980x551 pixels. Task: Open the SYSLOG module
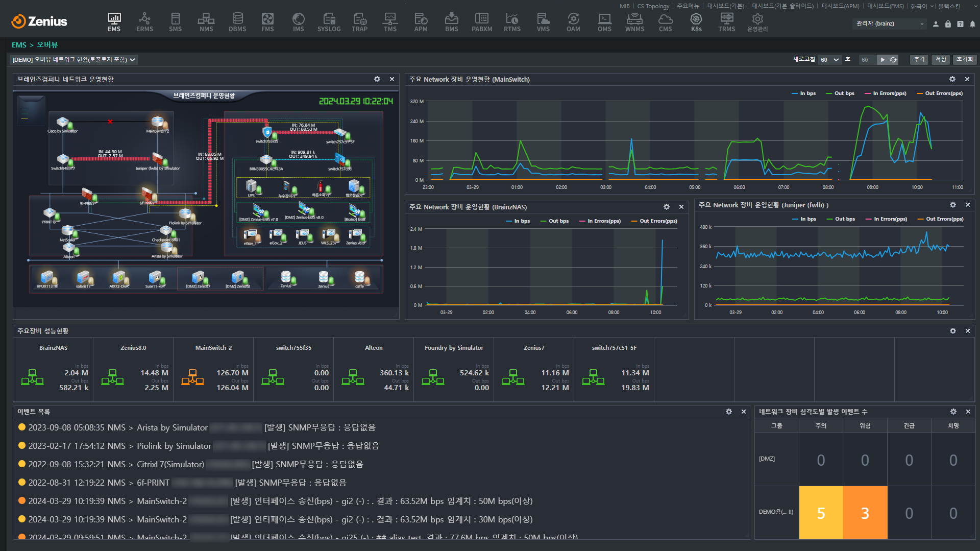[329, 22]
